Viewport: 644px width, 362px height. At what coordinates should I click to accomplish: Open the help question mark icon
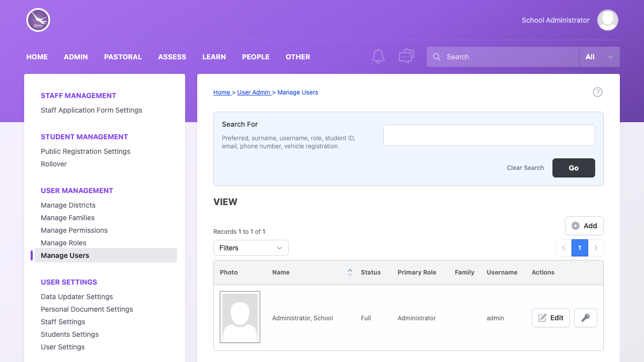click(x=597, y=92)
